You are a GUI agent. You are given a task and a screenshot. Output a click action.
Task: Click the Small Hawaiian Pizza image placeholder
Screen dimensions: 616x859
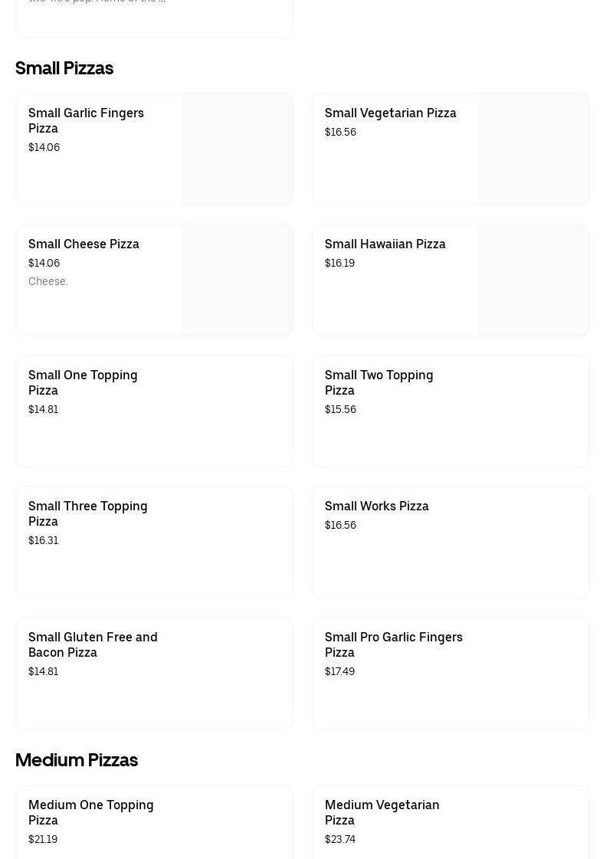tap(533, 280)
